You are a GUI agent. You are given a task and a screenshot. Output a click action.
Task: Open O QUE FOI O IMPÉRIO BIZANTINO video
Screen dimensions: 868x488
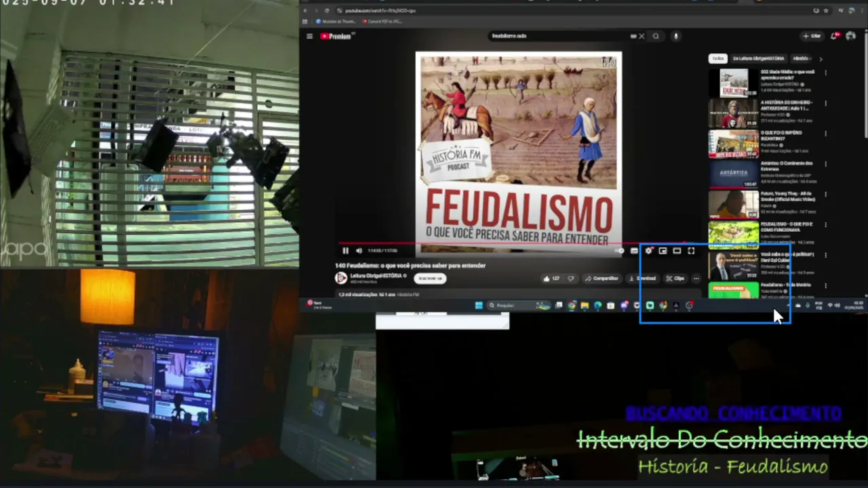733,144
